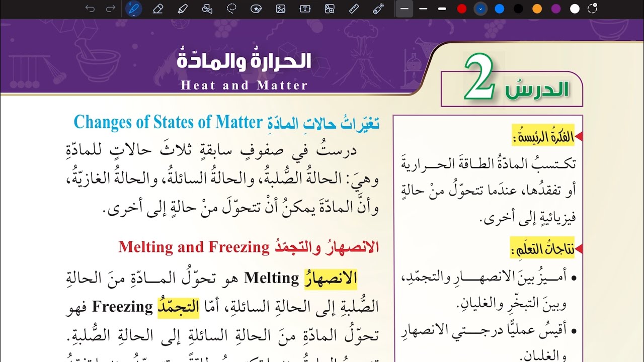This screenshot has width=644, height=362.
Task: Choose the medium stroke width
Action: 423,9
